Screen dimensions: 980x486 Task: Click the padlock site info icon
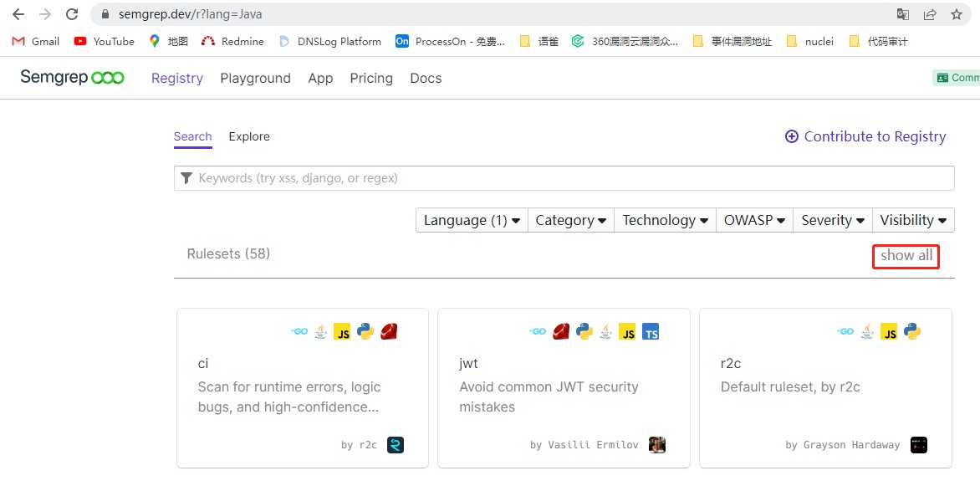tap(105, 13)
